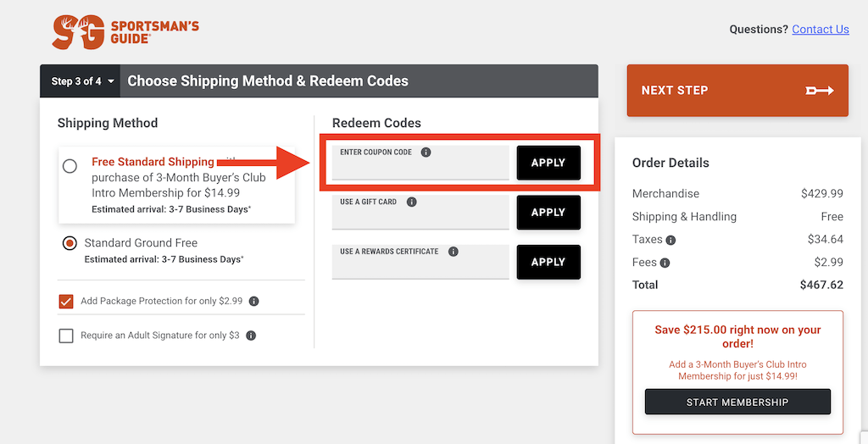Click the Taxes info icon
The width and height of the screenshot is (868, 444).
(x=670, y=241)
